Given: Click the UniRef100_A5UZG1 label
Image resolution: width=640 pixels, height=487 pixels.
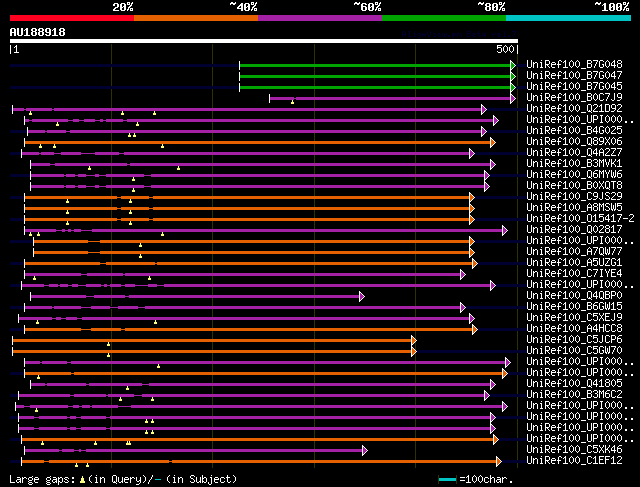Looking at the screenshot, I should (x=574, y=263).
